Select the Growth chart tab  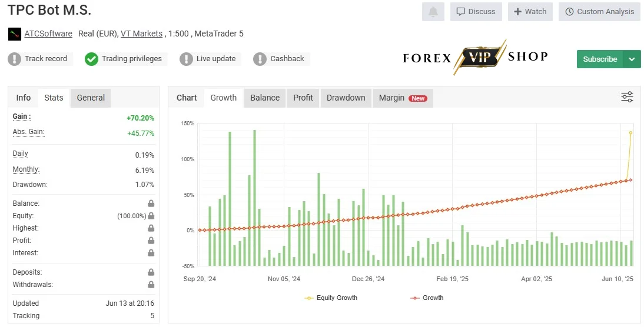pos(224,98)
